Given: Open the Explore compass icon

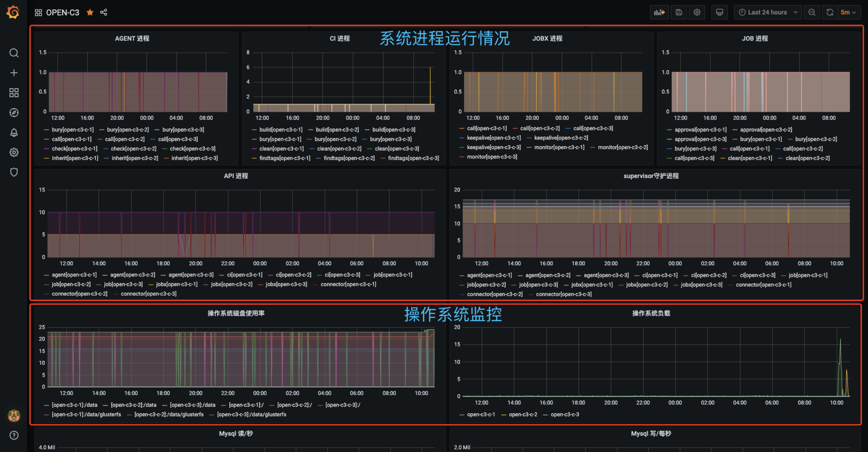Looking at the screenshot, I should click(x=14, y=113).
